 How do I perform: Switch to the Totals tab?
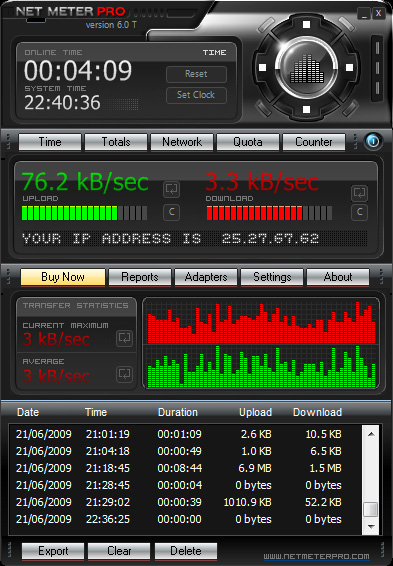click(x=116, y=142)
